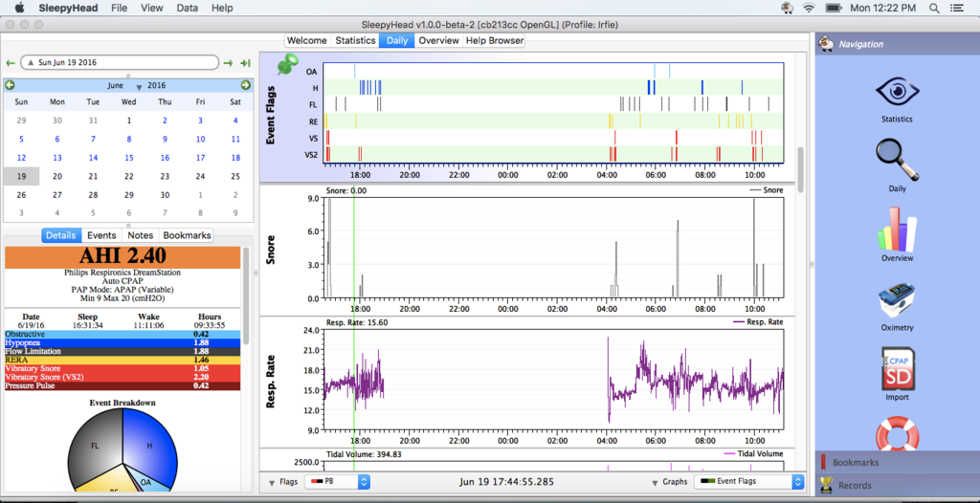
Task: Click the RERA row in event list
Action: pyautogui.click(x=122, y=360)
